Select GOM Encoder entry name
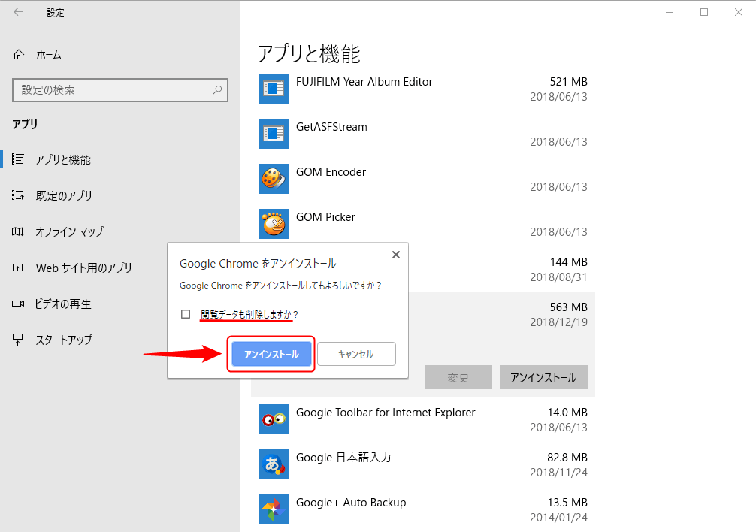Screen dimensions: 756x532 click(331, 172)
